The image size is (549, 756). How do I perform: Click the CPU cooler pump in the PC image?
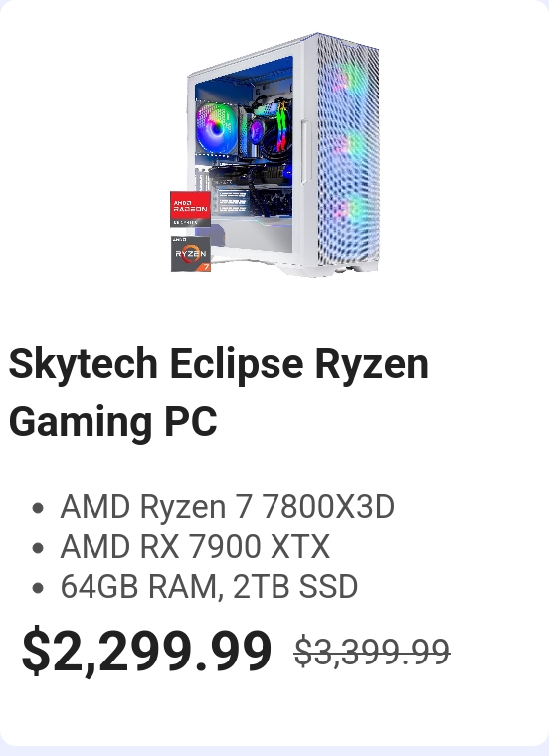[256, 130]
